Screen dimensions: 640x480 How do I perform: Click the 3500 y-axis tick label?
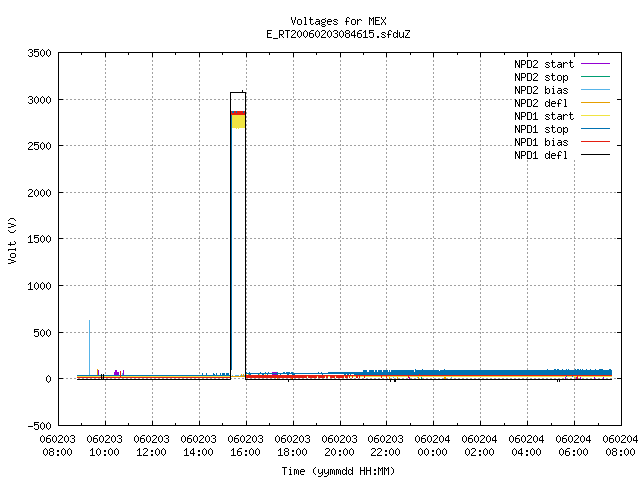click(40, 53)
